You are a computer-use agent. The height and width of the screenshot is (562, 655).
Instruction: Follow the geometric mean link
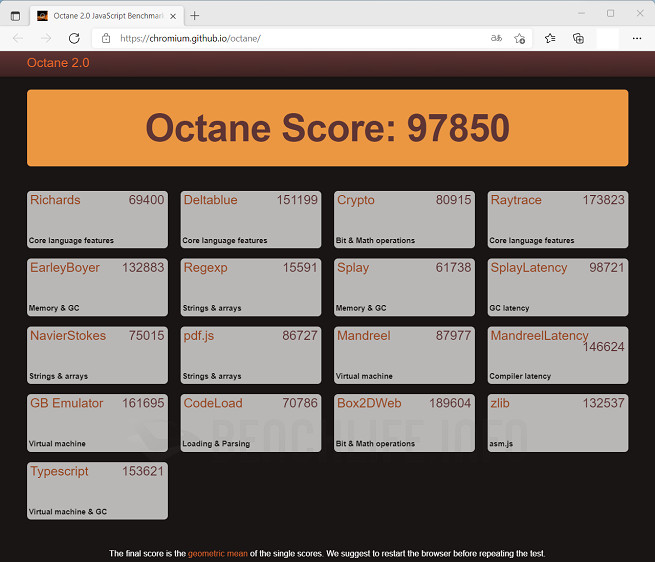click(218, 554)
